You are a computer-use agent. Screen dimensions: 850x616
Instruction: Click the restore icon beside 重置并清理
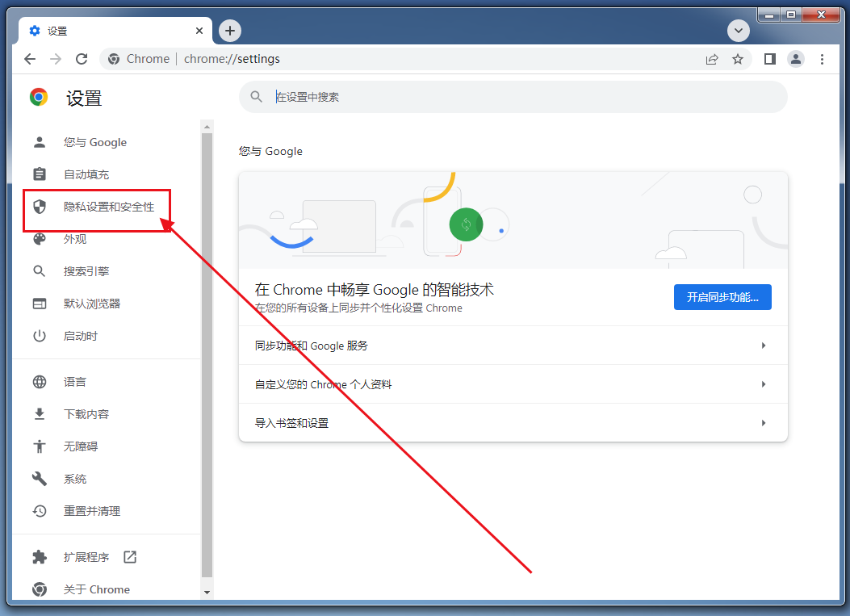point(40,511)
